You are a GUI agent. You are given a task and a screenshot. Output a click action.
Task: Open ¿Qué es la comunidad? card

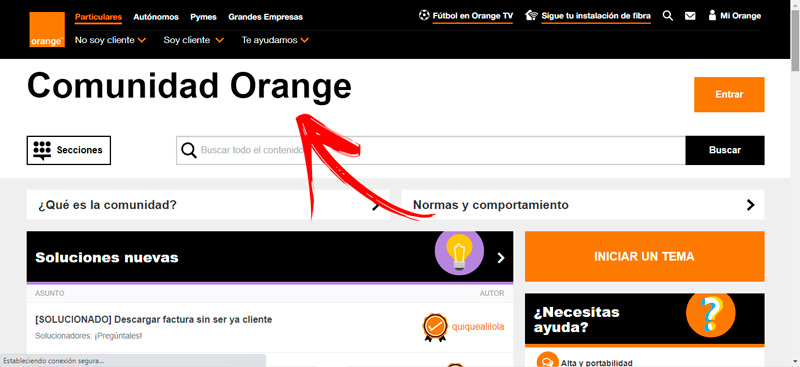click(x=208, y=205)
